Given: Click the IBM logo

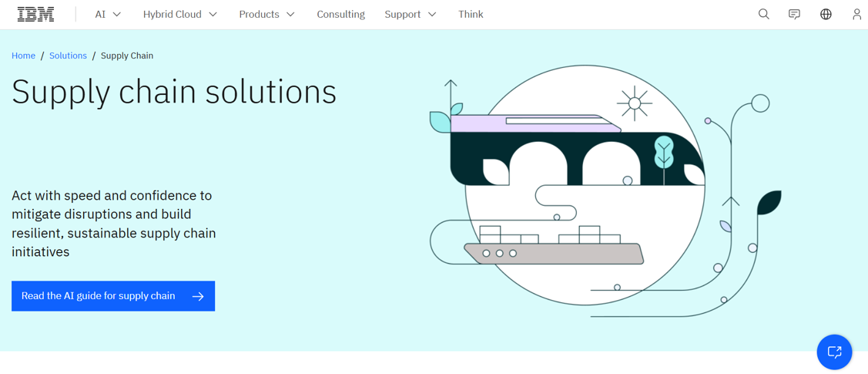Looking at the screenshot, I should (36, 14).
